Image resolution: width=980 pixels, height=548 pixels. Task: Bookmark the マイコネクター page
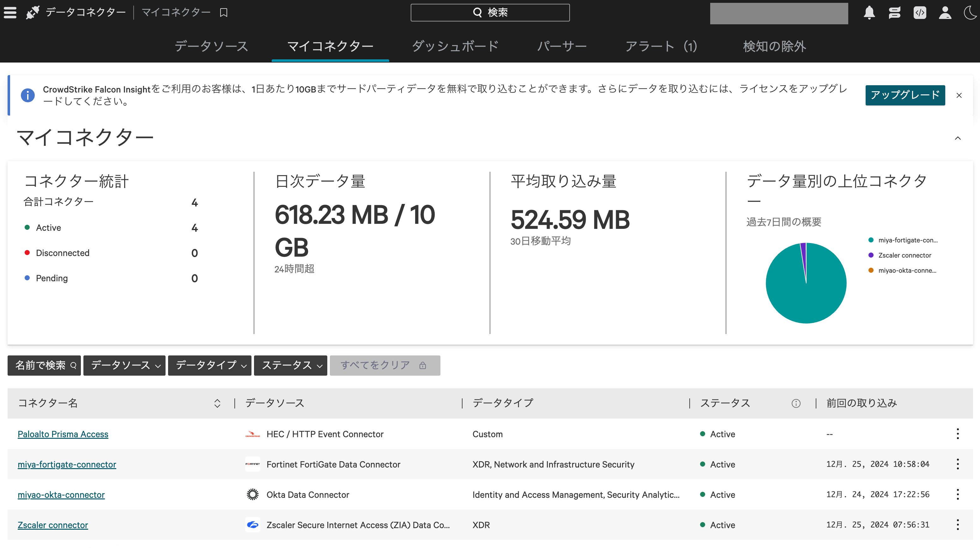click(x=224, y=13)
